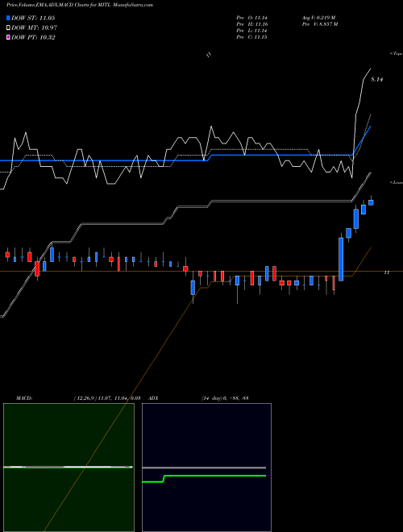Click the 'Avg V: 0.219 M' volume text
Image resolution: width=403 pixels, height=532 pixels.
pyautogui.click(x=318, y=18)
